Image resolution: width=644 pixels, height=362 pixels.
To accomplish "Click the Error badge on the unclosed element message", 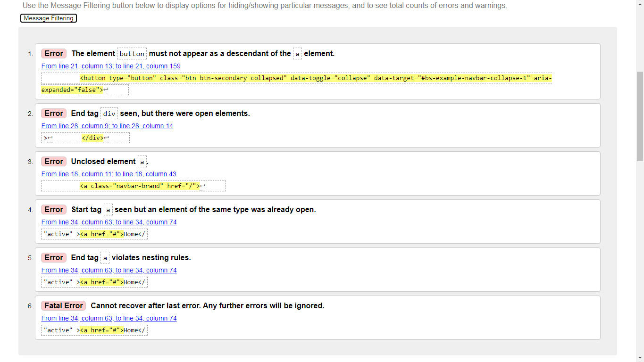I will [x=53, y=161].
